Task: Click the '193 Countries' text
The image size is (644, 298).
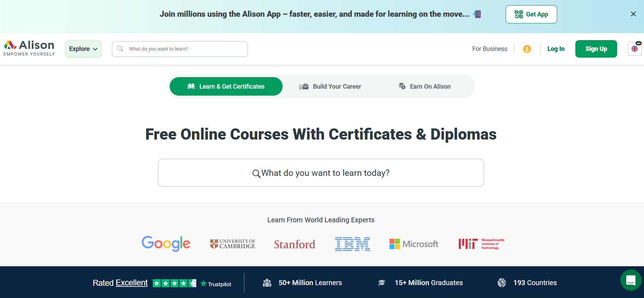Action: point(535,283)
